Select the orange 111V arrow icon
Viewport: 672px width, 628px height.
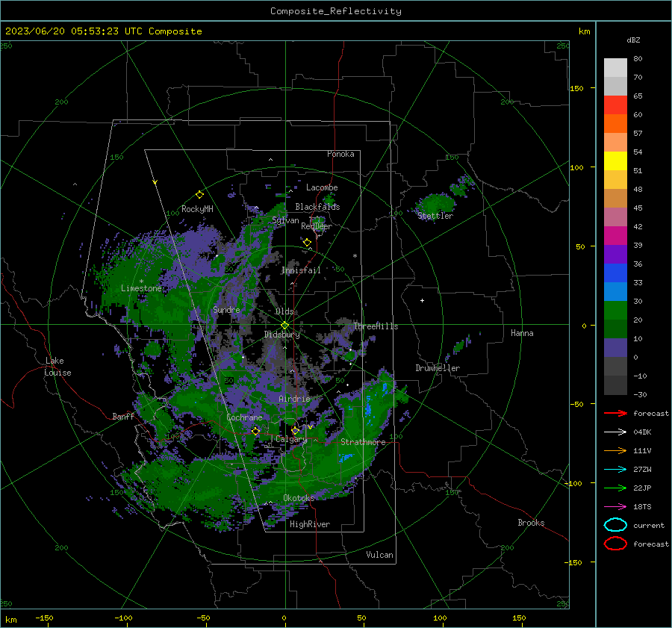(x=615, y=450)
